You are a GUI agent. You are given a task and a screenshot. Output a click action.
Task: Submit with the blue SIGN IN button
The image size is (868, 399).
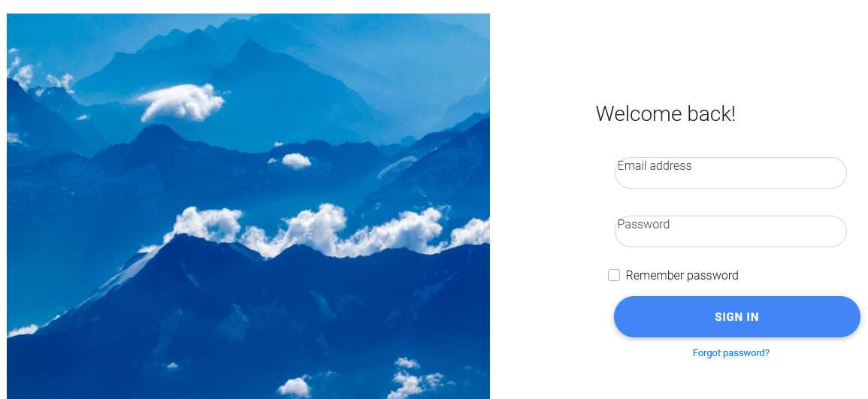[x=736, y=316]
